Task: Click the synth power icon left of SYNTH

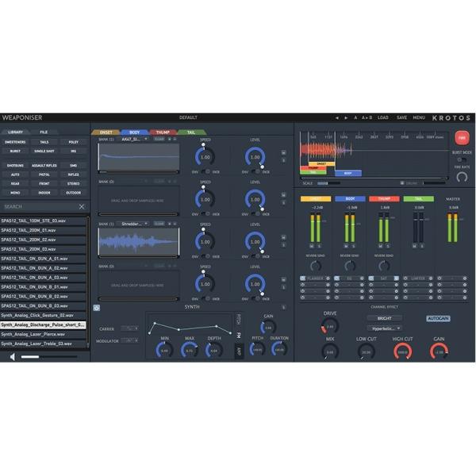Action: [x=96, y=307]
